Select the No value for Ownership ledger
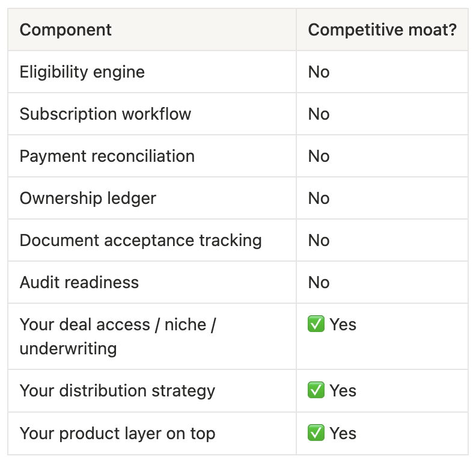This screenshot has width=476, height=462. 319,199
